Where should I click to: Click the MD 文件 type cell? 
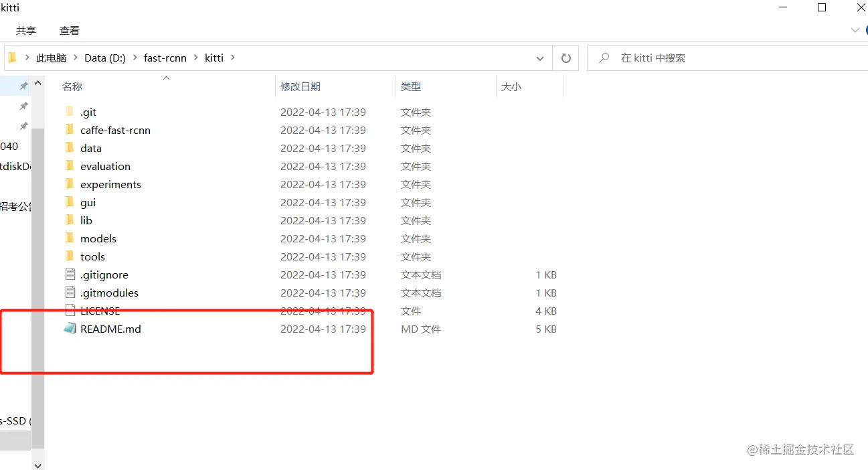tap(421, 329)
